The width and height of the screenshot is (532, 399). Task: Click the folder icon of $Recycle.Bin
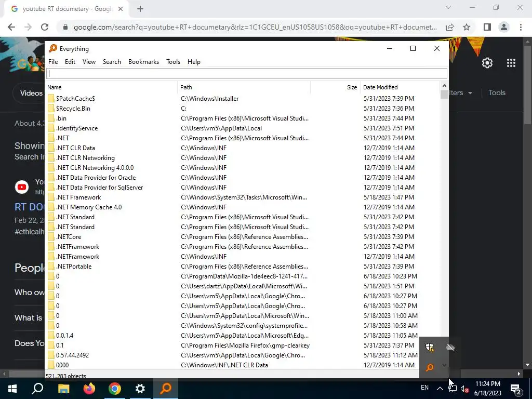pos(51,108)
